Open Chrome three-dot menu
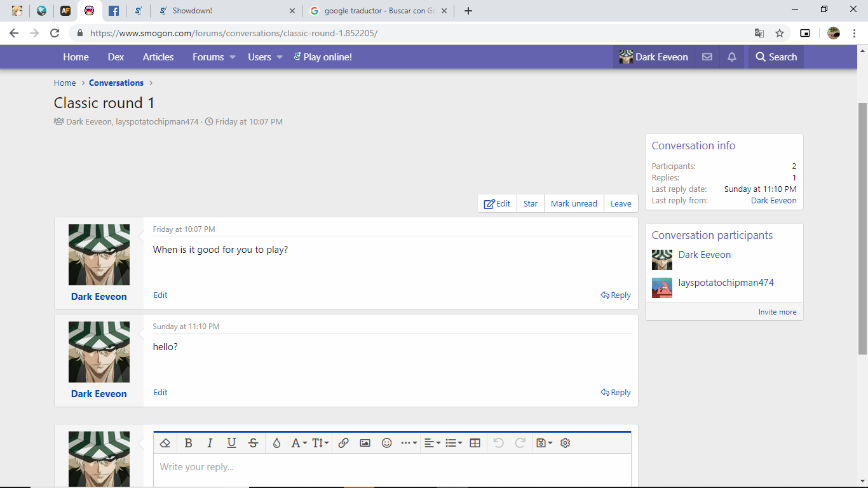 854,33
